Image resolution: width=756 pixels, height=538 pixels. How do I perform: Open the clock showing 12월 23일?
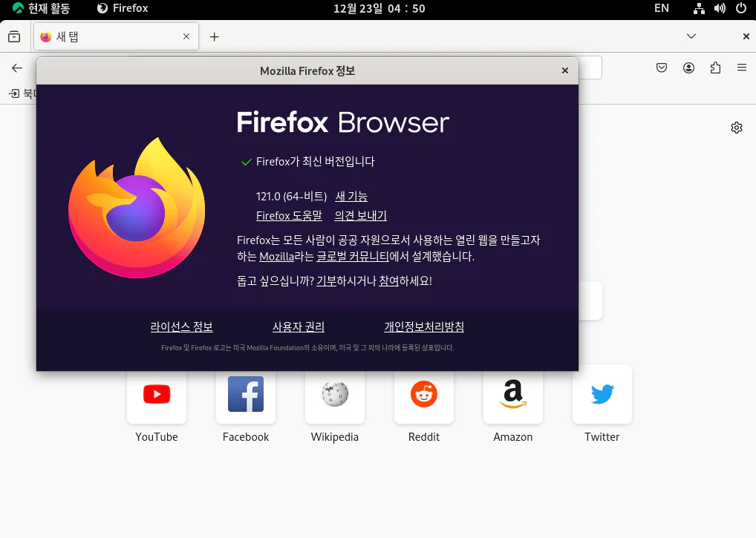pos(379,8)
